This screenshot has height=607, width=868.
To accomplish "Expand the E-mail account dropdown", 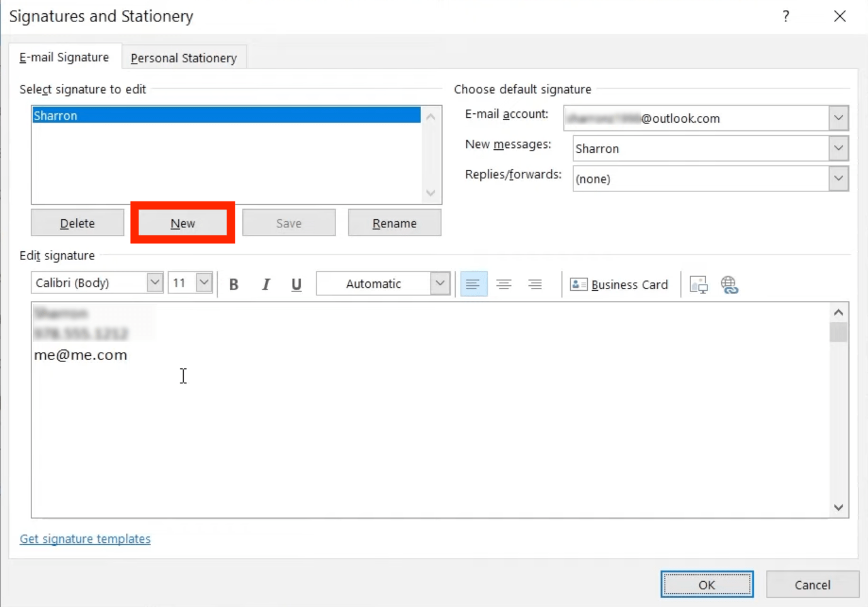I will 838,118.
